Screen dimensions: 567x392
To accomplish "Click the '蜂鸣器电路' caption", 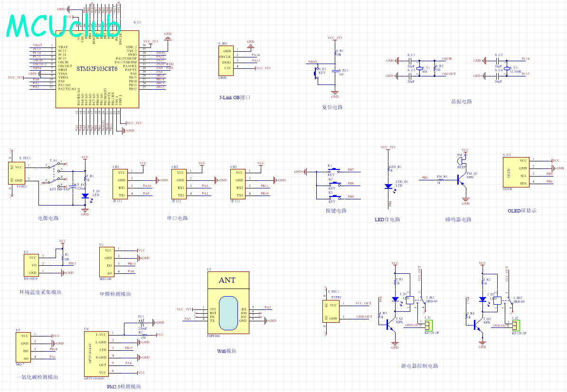I will click(x=458, y=220).
